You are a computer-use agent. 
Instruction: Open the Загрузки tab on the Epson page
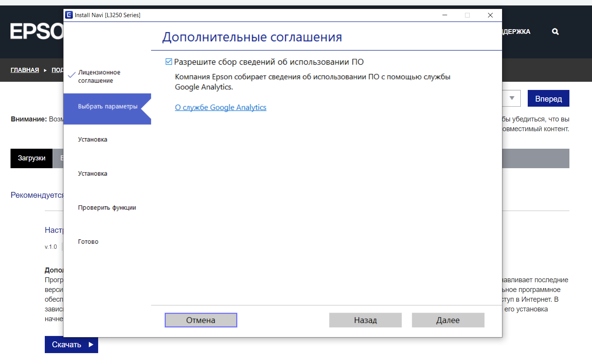[x=32, y=158]
